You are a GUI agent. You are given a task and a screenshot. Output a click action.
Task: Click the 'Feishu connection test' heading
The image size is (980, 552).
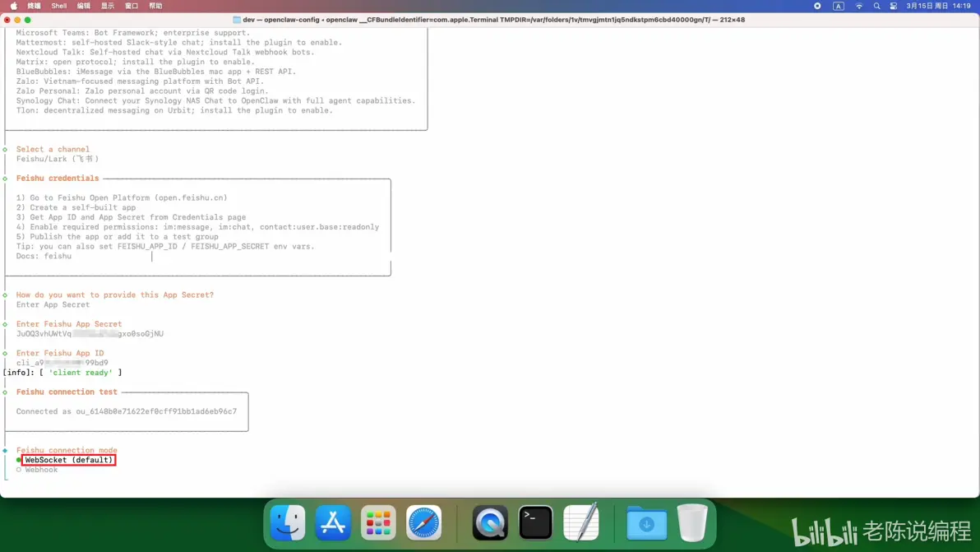click(67, 392)
